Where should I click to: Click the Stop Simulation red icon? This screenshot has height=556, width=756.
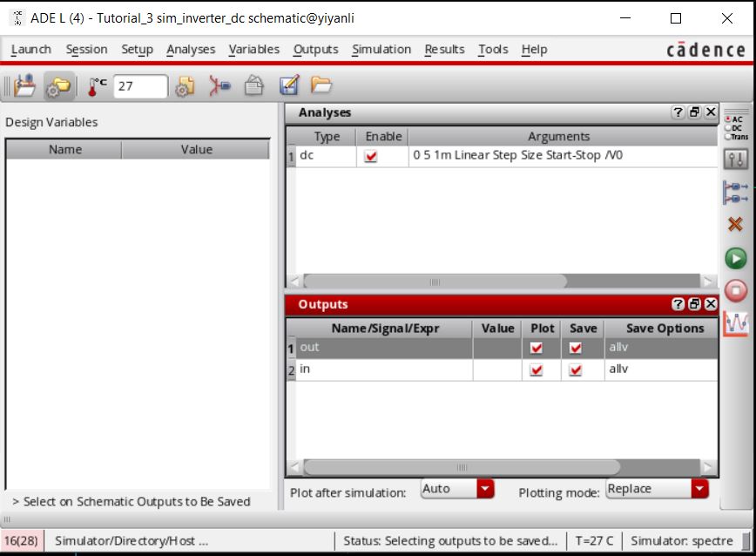736,290
